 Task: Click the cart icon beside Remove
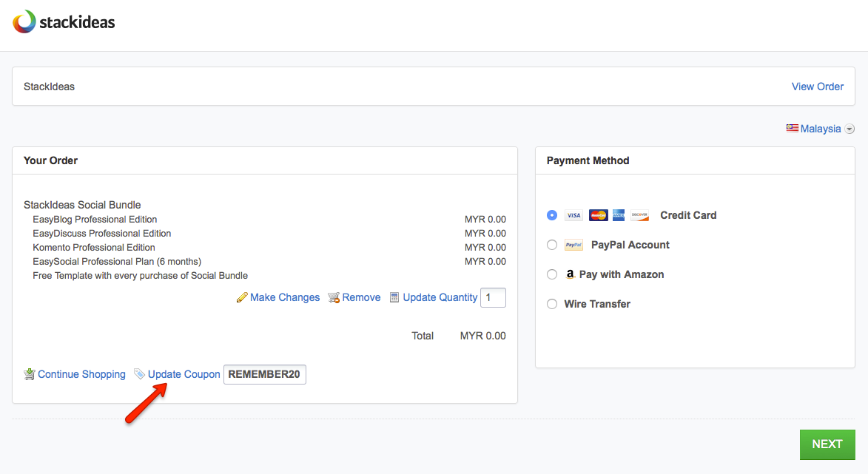pos(334,297)
